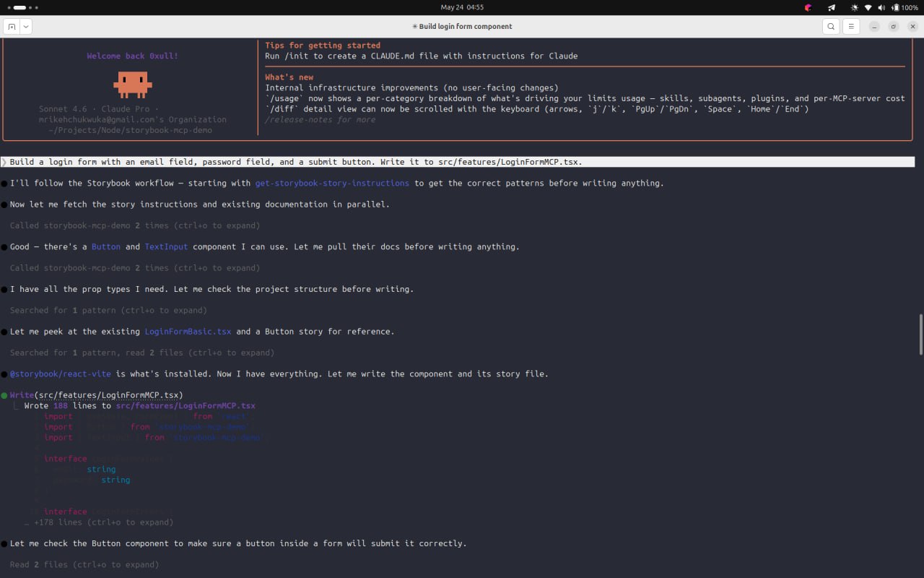Click the Claude mascot pixel-art logo
This screenshot has height=578, width=924.
click(133, 84)
